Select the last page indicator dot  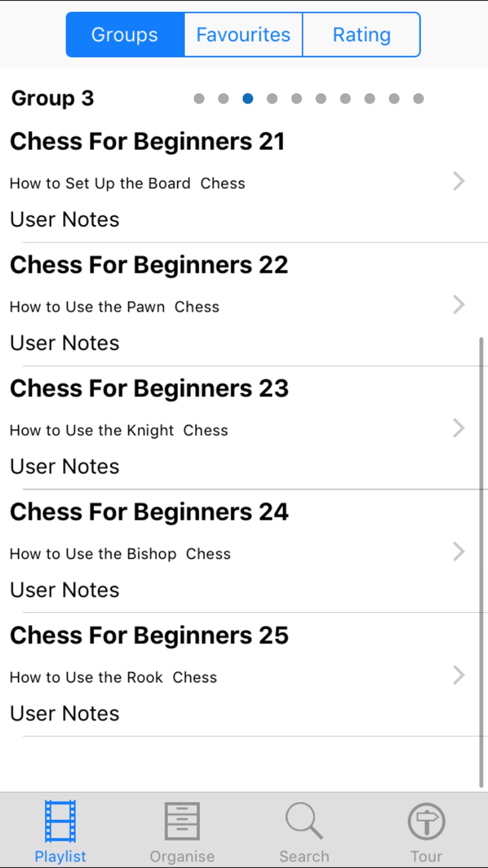(418, 99)
